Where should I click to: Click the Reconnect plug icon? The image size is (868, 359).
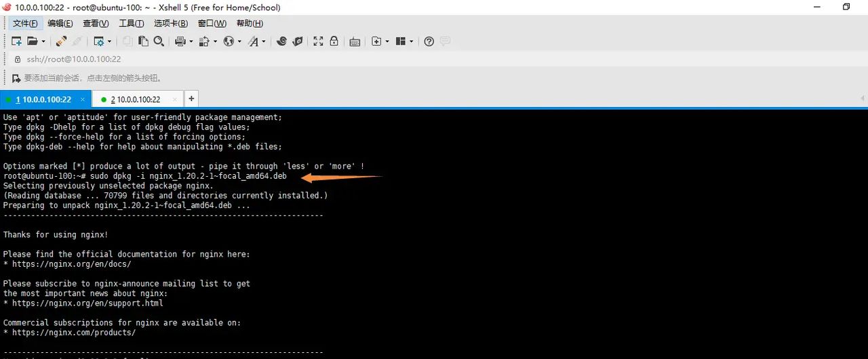coord(61,41)
